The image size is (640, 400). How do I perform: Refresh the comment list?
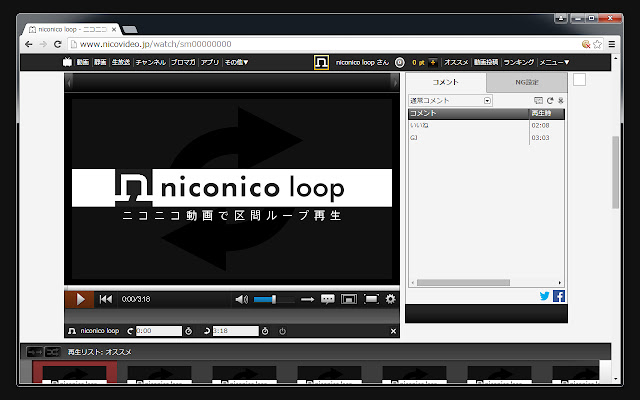(x=550, y=100)
